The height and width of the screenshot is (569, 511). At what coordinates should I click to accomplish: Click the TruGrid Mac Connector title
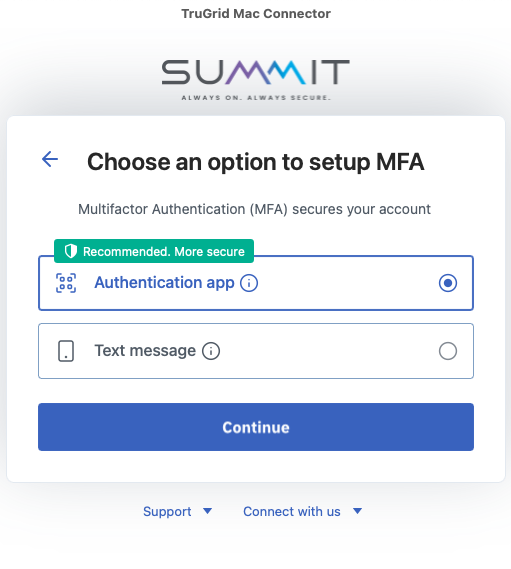coord(256,13)
